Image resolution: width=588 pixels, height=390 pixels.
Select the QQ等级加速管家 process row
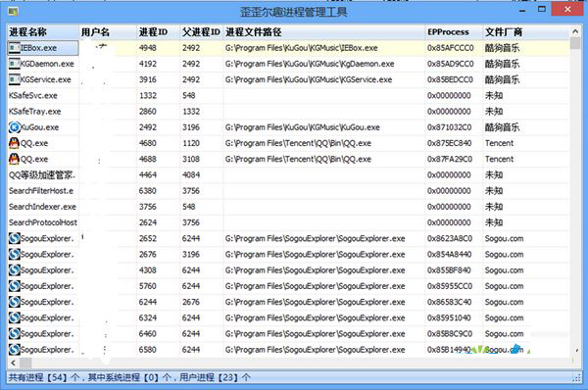click(288, 175)
